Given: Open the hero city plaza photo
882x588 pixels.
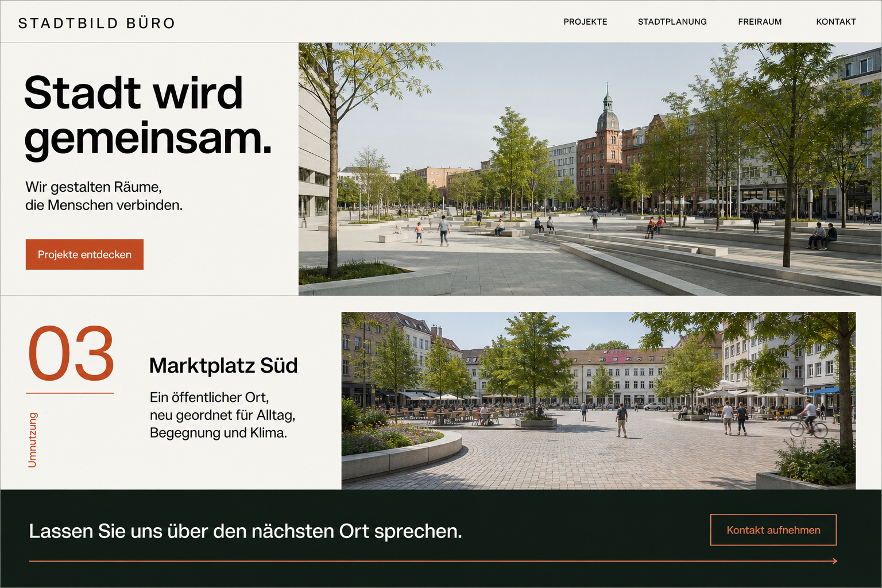Looking at the screenshot, I should (590, 169).
